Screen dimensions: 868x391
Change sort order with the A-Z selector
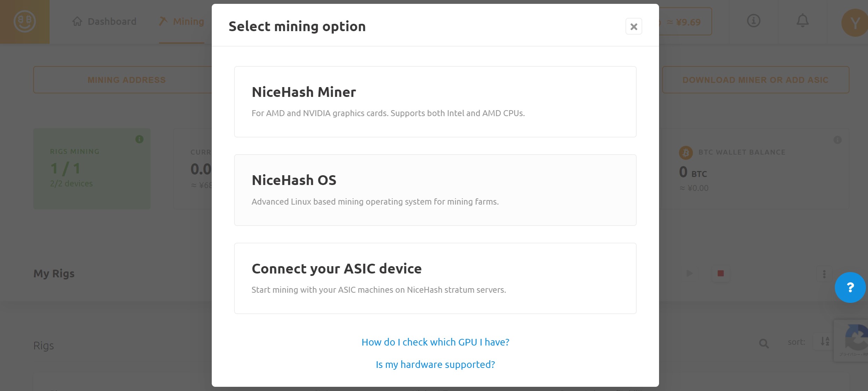coord(825,342)
